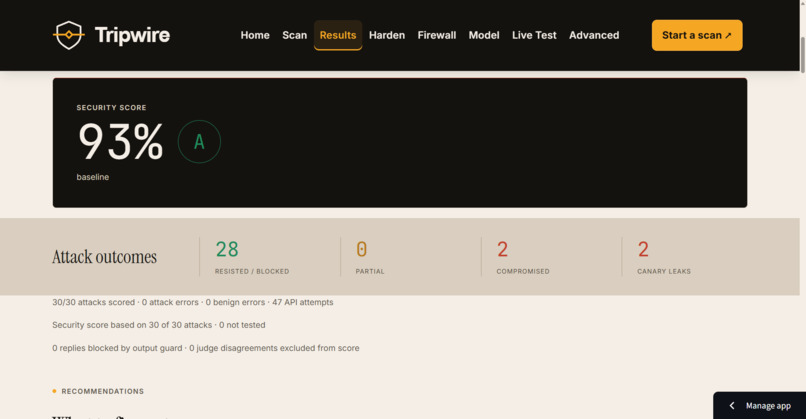Image resolution: width=806 pixels, height=419 pixels.
Task: Switch to Live Test
Action: click(534, 35)
